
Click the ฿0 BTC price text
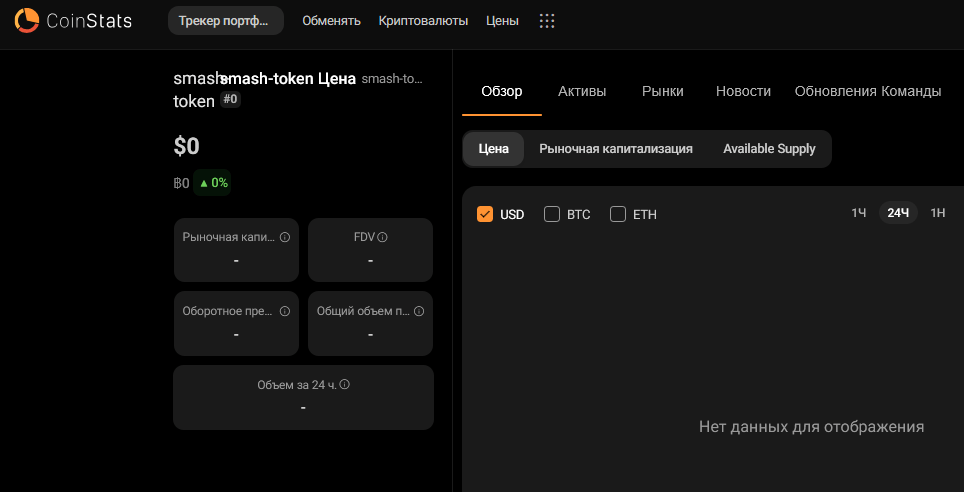(x=181, y=183)
